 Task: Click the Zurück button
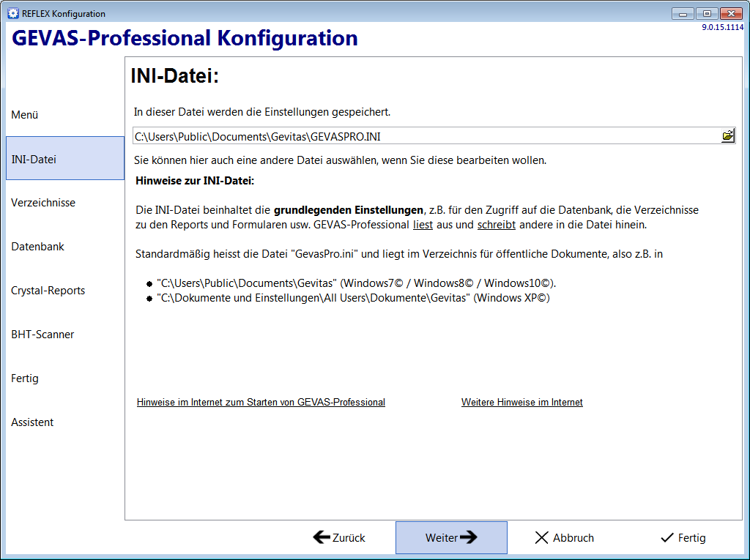[339, 537]
